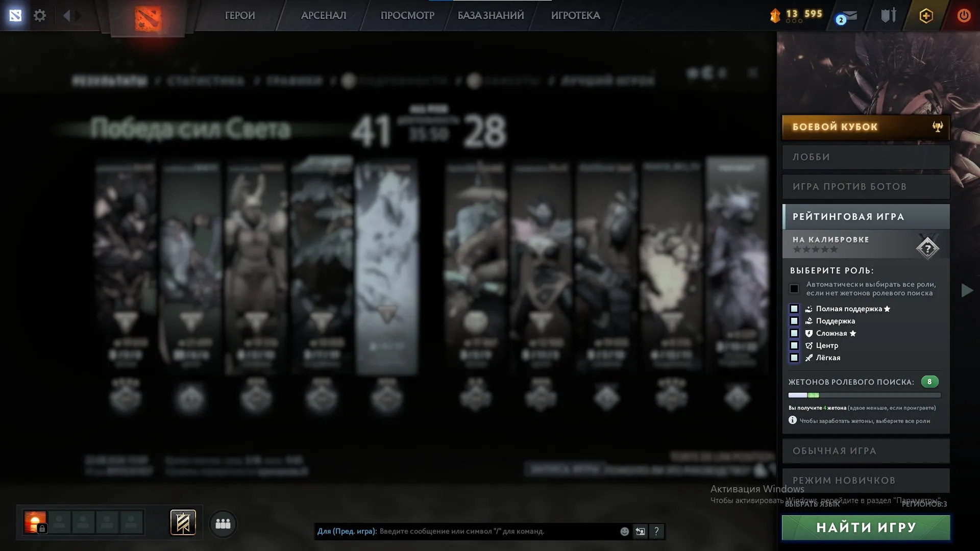Click the red power quit icon
Screen dimensions: 980x551
964,15
